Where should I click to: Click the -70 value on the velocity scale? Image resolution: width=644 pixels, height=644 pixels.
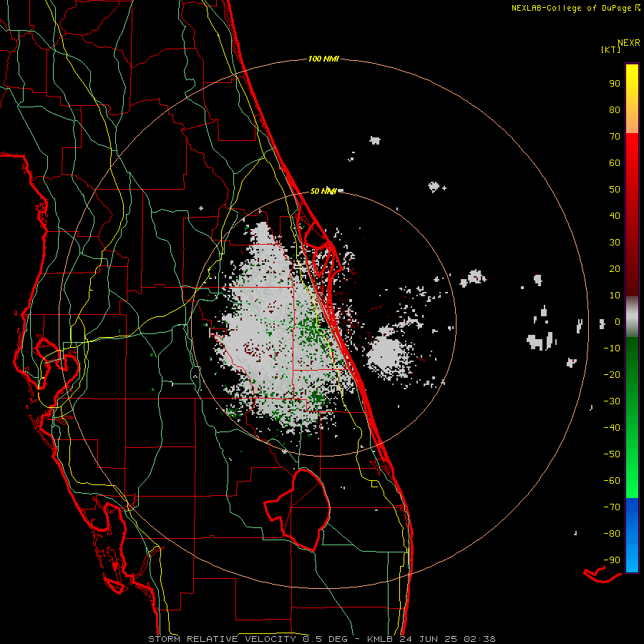[x=612, y=507]
